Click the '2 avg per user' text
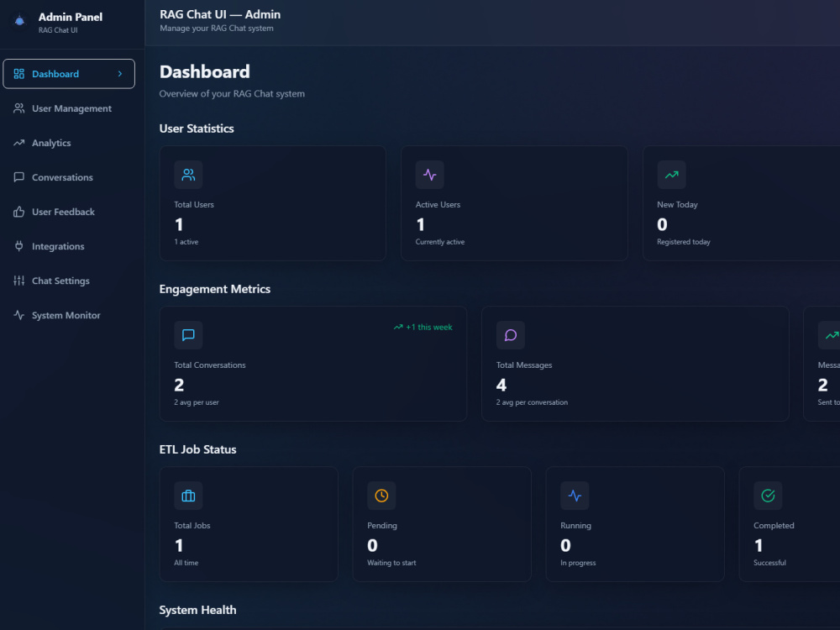This screenshot has height=630, width=840. pos(196,402)
